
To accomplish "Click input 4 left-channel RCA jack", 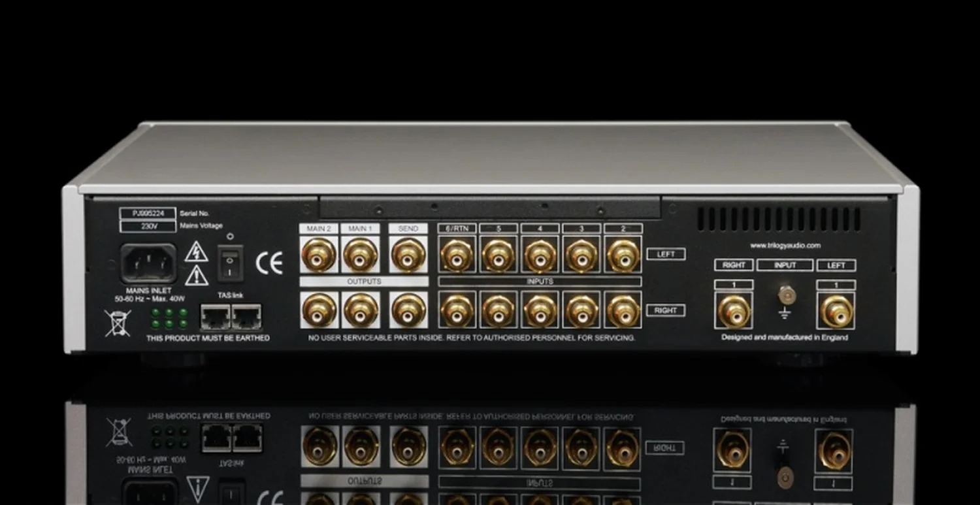I will click(540, 255).
